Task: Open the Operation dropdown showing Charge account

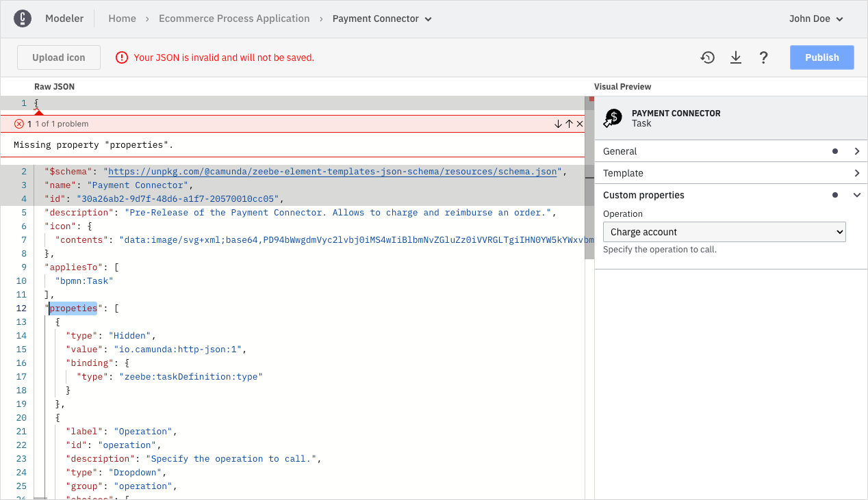Action: click(724, 232)
